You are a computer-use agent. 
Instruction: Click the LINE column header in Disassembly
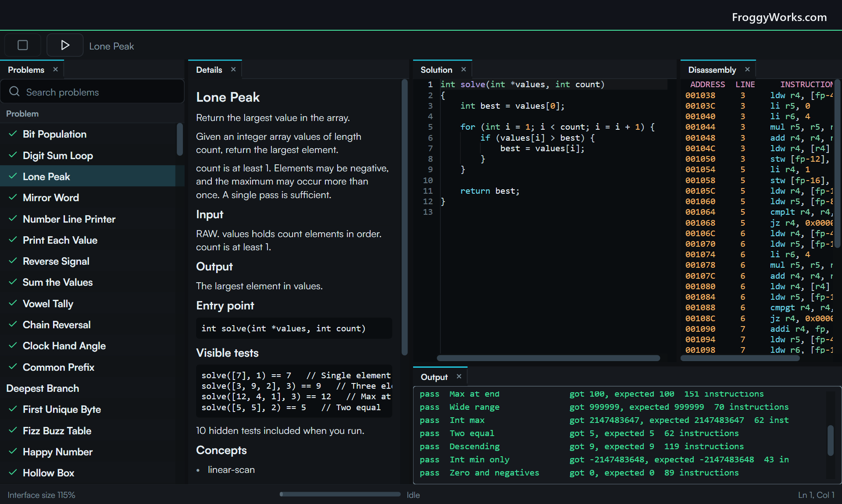pyautogui.click(x=745, y=85)
